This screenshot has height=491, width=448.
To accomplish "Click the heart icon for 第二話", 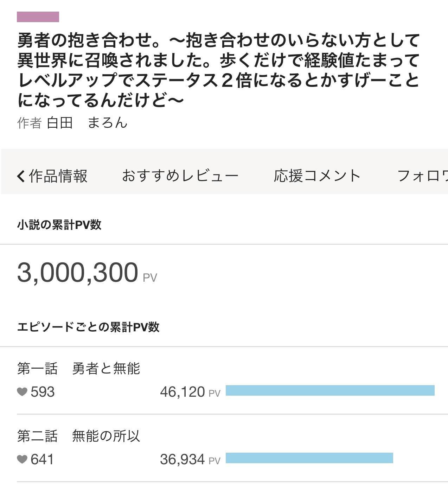I will [22, 459].
